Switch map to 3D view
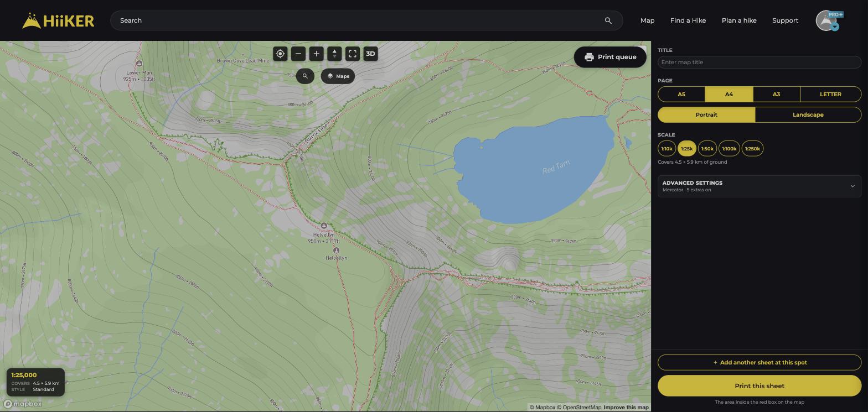The width and height of the screenshot is (868, 412). click(370, 54)
